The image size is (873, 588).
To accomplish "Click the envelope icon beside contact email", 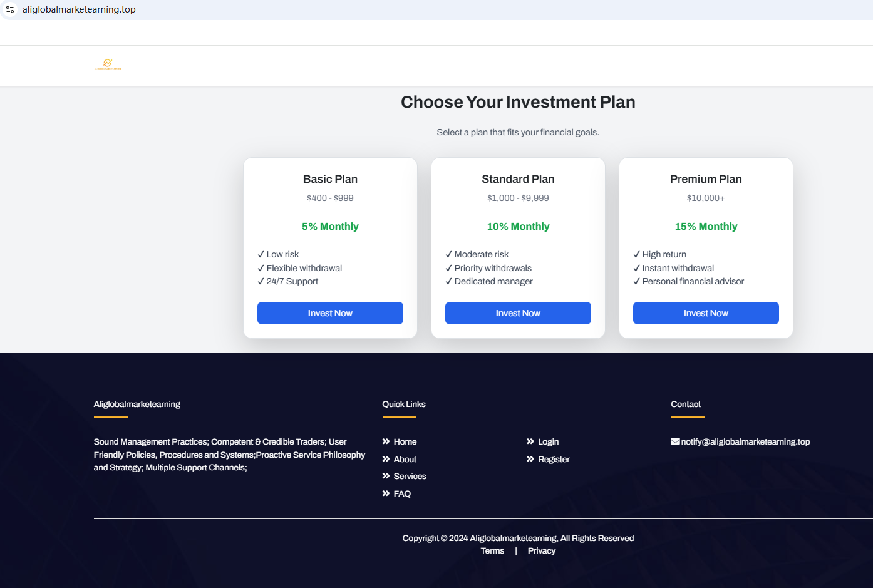I will click(x=675, y=441).
